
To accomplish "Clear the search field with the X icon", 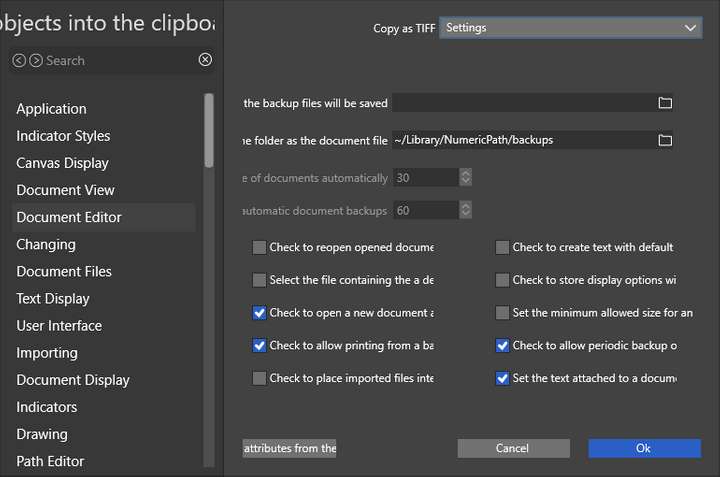I will [x=205, y=59].
